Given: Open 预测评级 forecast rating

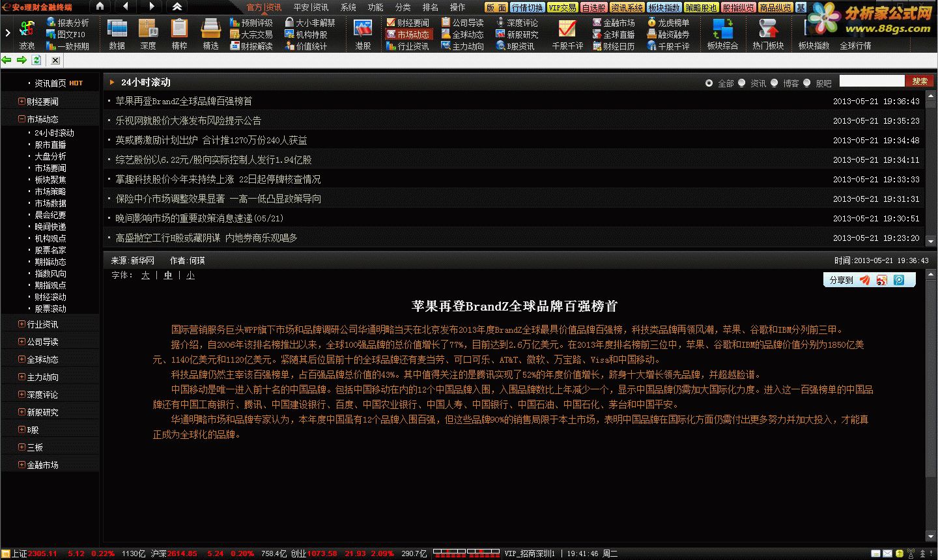Looking at the screenshot, I should click(251, 23).
